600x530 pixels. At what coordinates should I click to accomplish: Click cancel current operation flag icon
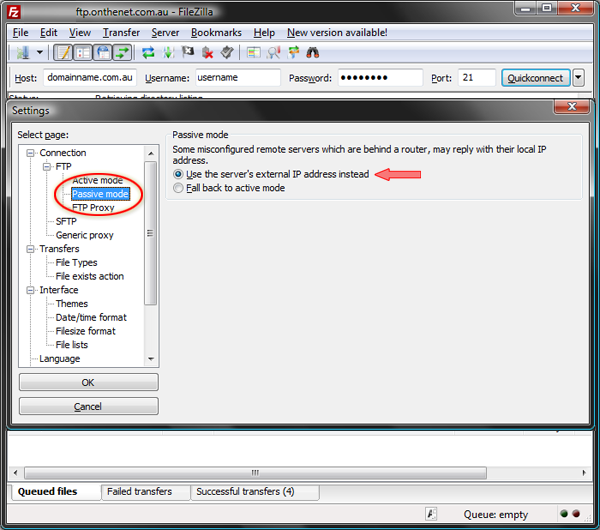coord(188,52)
